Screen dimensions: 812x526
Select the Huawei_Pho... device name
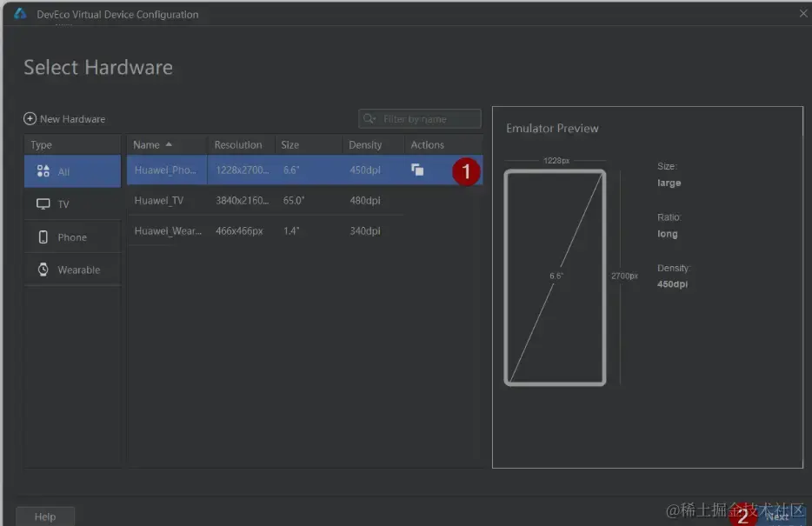[165, 170]
